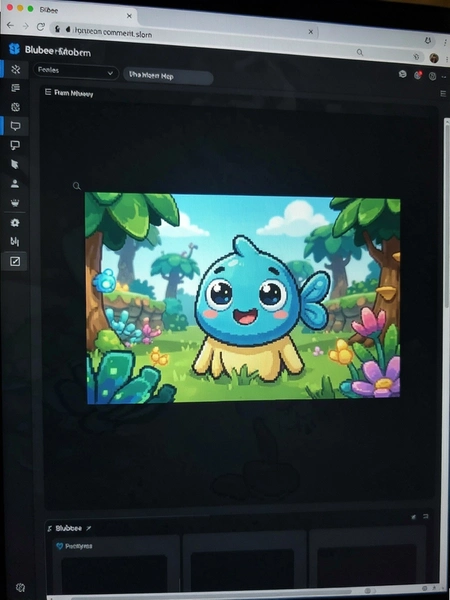Select the highlighted monitor chat sidebar icon
This screenshot has width=450, height=600.
tap(15, 126)
